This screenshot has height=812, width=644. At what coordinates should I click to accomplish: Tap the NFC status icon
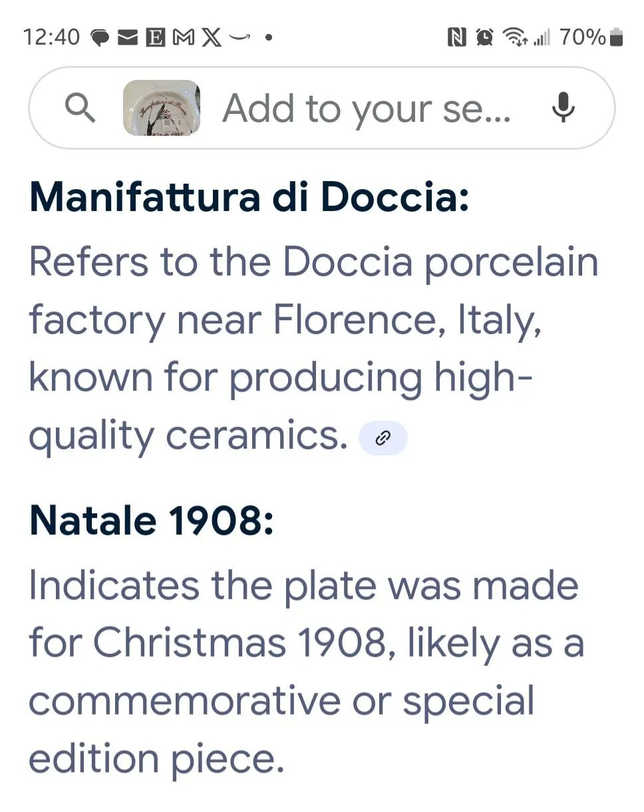tap(456, 37)
